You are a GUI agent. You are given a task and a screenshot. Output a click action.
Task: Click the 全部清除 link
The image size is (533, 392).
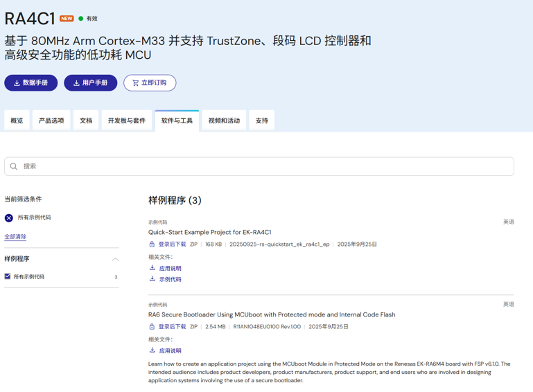(15, 237)
